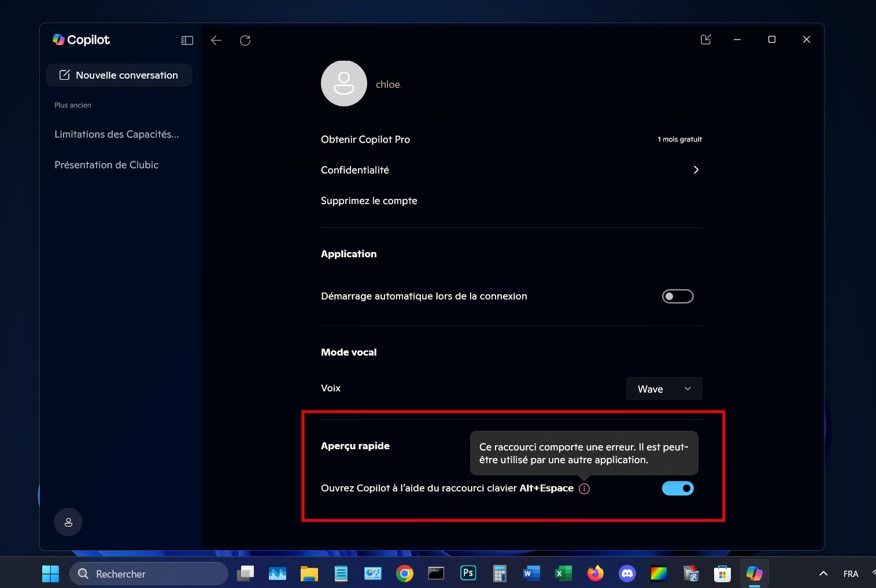Viewport: 876px width, 588px height.
Task: Open the Limitations des Capacités conversation
Action: pos(117,134)
